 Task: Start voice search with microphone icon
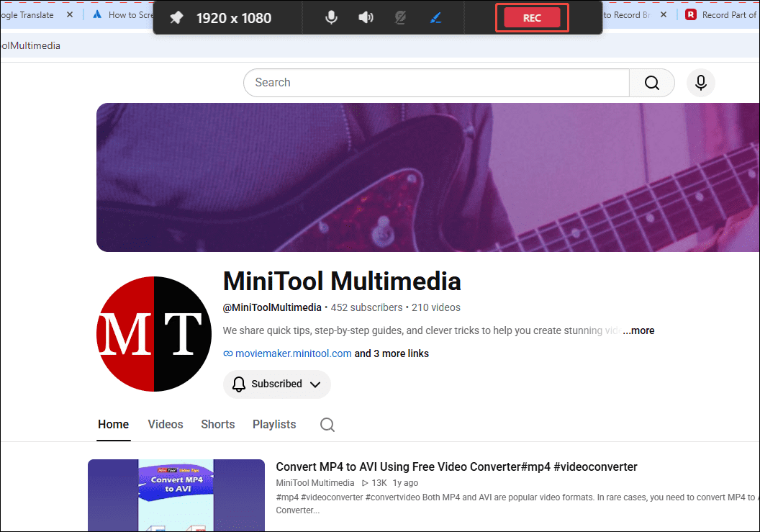pyautogui.click(x=700, y=83)
